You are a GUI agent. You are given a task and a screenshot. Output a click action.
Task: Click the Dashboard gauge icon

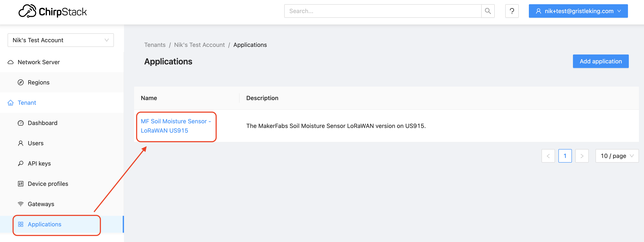(21, 123)
